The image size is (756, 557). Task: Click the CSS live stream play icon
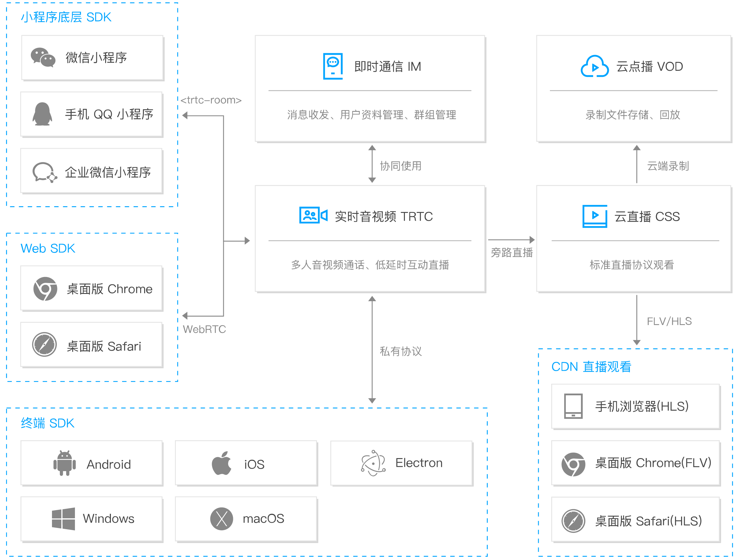coord(595,216)
